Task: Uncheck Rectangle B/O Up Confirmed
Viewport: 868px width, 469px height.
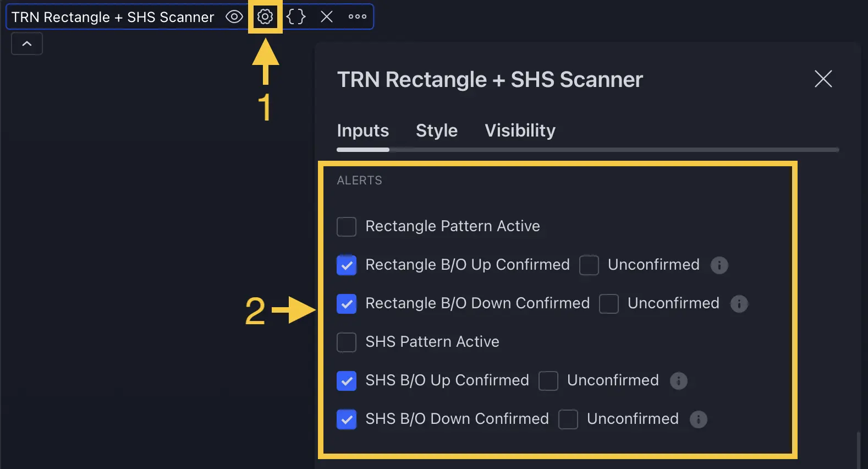Action: tap(347, 265)
